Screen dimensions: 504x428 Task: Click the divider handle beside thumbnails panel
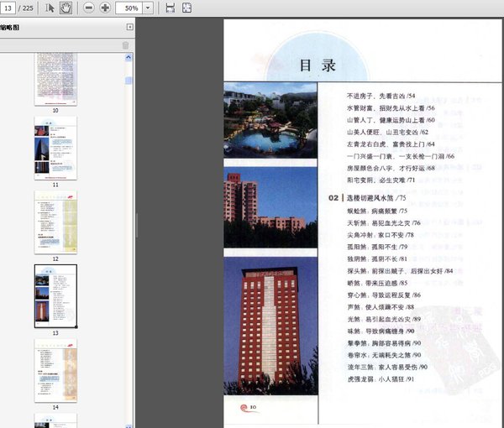137,226
